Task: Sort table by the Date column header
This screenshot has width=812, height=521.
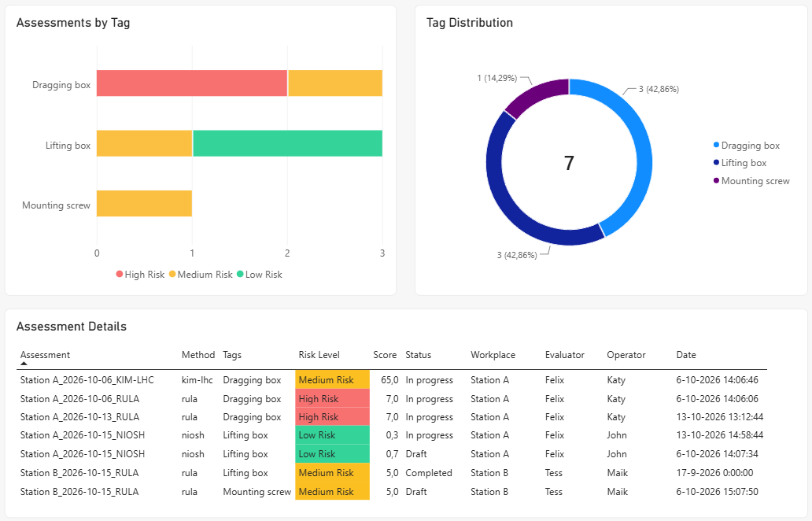Action: pyautogui.click(x=686, y=355)
